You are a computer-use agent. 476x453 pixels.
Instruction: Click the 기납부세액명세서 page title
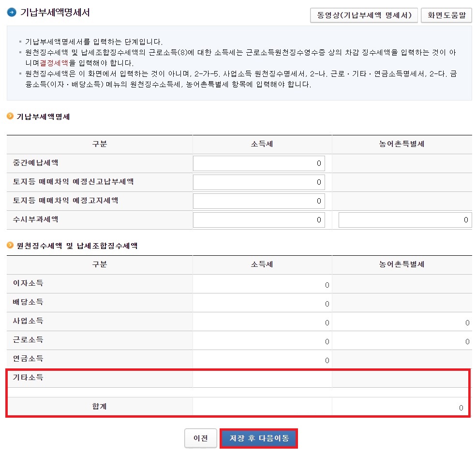click(x=55, y=13)
